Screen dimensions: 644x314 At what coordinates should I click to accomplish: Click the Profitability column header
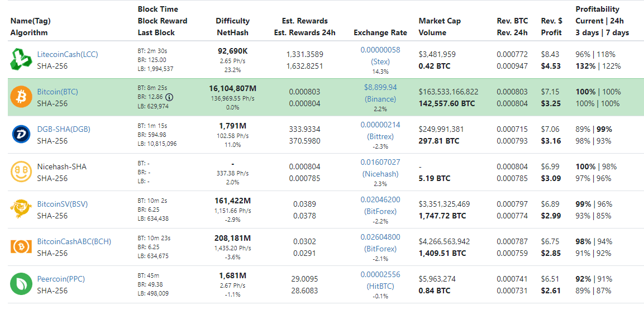pos(597,8)
